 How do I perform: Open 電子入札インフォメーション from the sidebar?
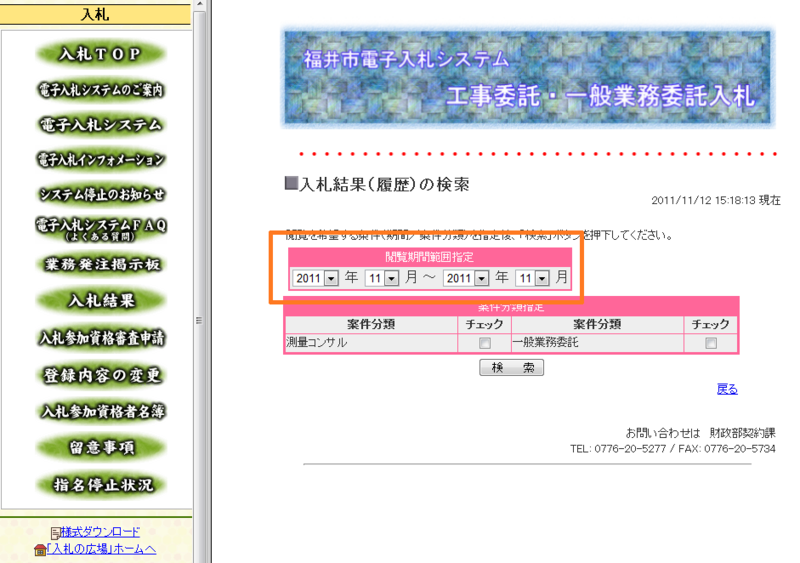(101, 159)
